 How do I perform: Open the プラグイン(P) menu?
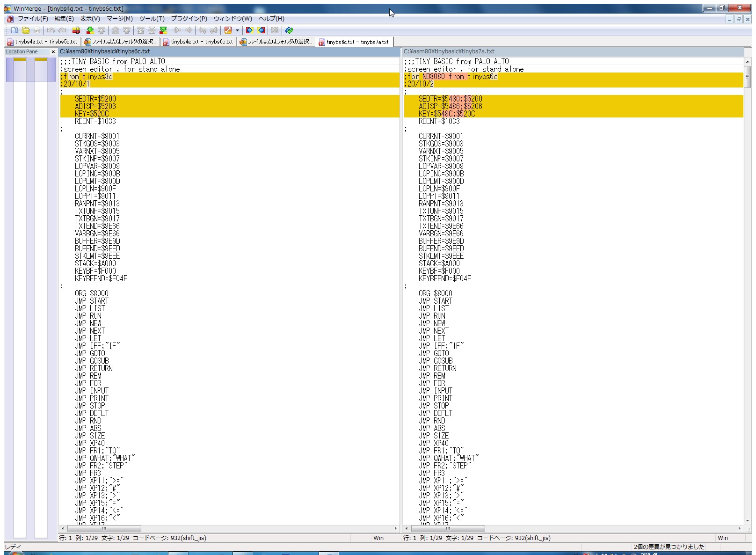pos(189,19)
